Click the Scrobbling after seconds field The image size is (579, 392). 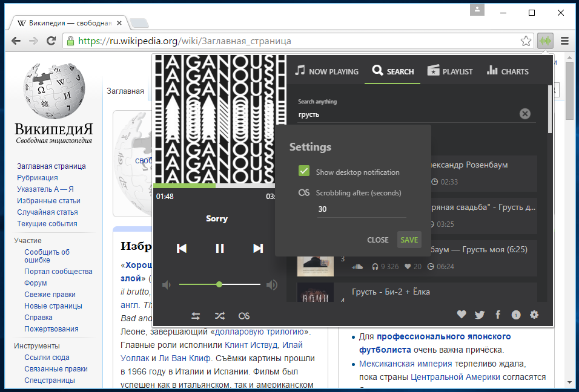(362, 209)
